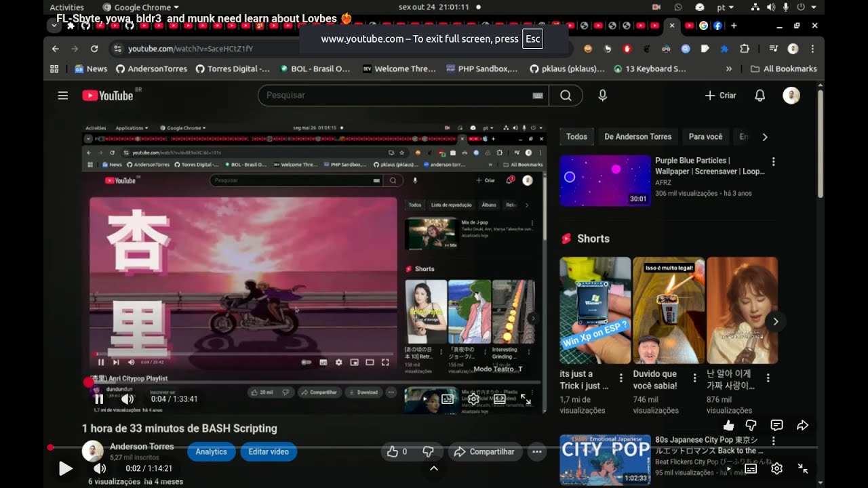Expand more videos with the up chevron
868x488 pixels.
(x=434, y=468)
